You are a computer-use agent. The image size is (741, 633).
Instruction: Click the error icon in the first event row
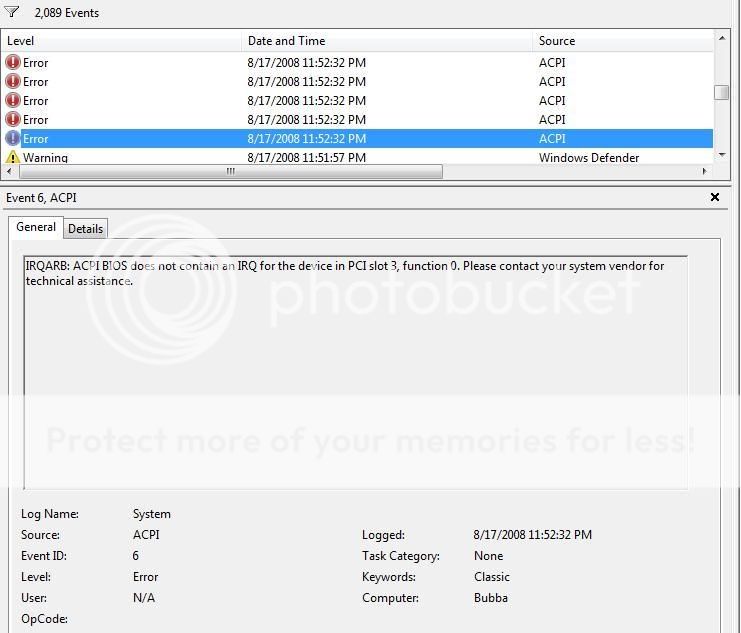click(x=13, y=62)
